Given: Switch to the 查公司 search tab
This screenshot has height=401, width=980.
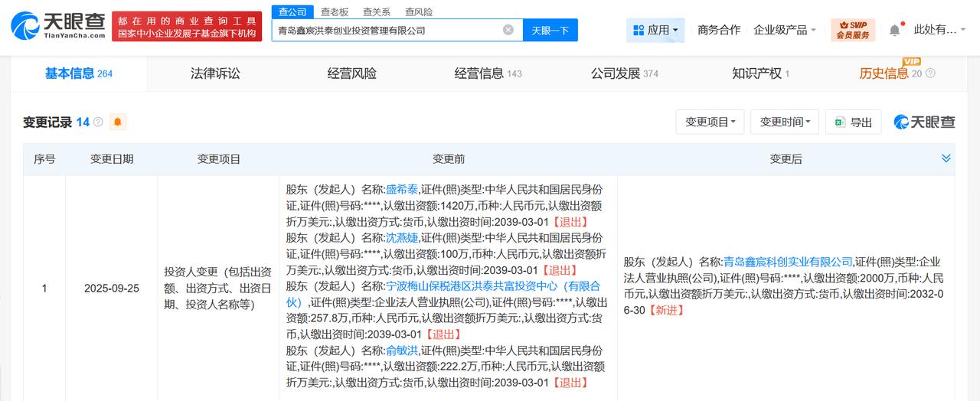Looking at the screenshot, I should click(292, 11).
